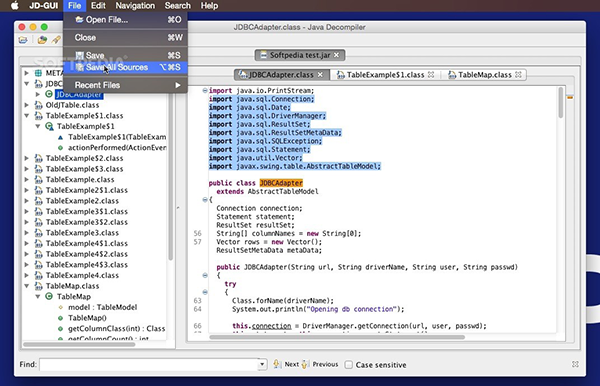Choose Save from the File menu
This screenshot has height=386, width=600.
[126, 55]
